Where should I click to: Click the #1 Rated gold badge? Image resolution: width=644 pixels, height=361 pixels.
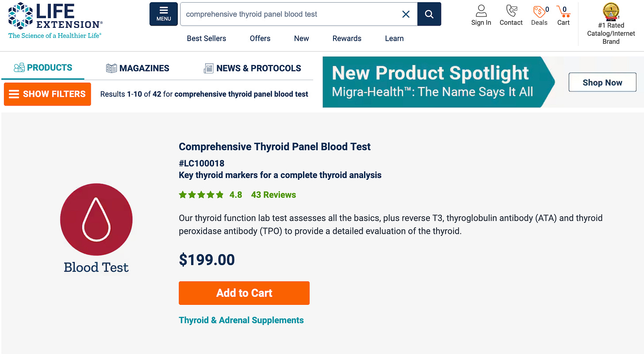point(611,12)
